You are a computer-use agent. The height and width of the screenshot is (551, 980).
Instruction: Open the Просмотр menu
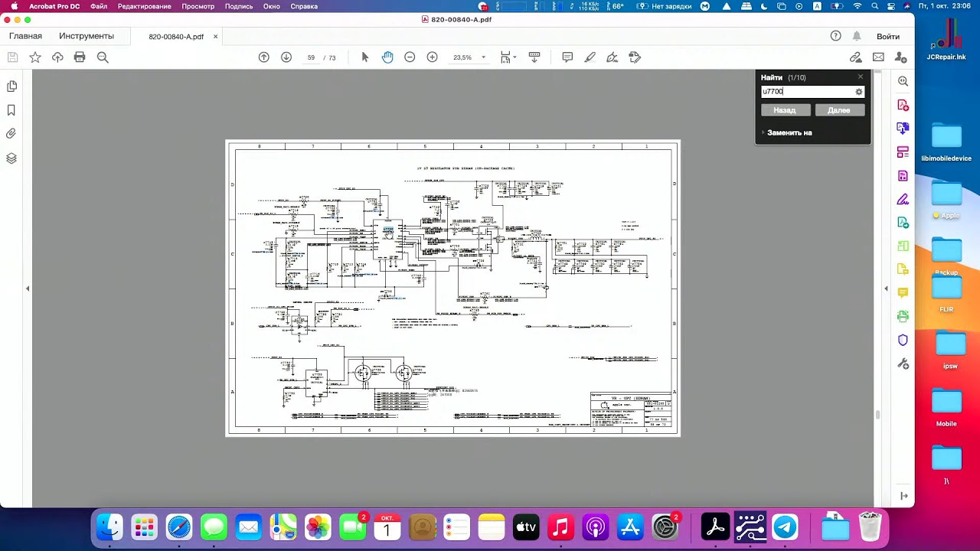click(x=198, y=6)
